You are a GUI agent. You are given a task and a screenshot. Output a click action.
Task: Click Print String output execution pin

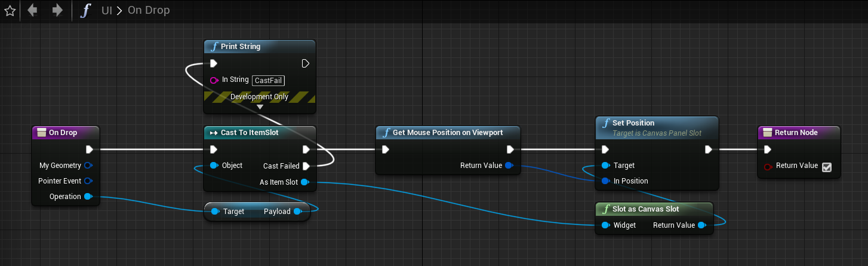[305, 63]
